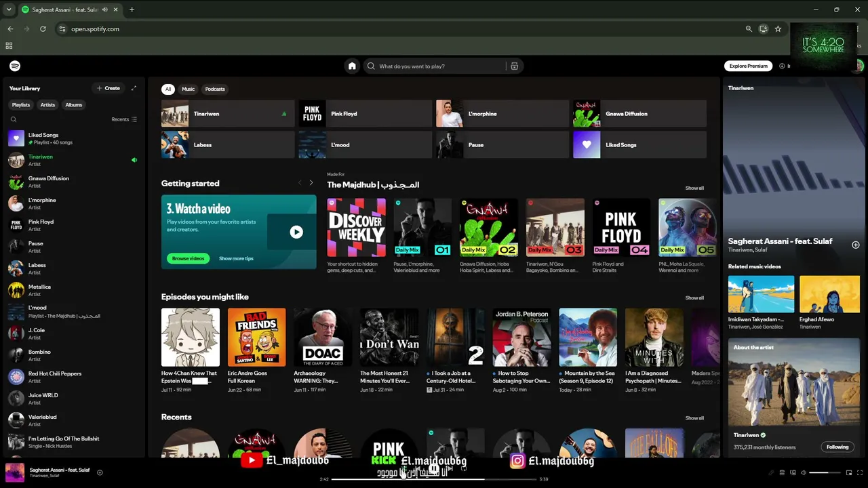Show all Episodes you might like
868x488 pixels.
click(x=694, y=298)
